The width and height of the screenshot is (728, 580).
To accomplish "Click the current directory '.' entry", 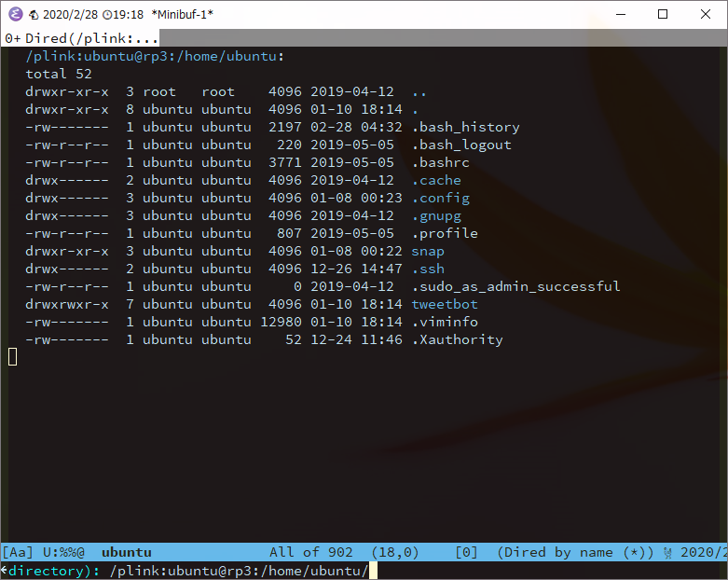I will [415, 112].
